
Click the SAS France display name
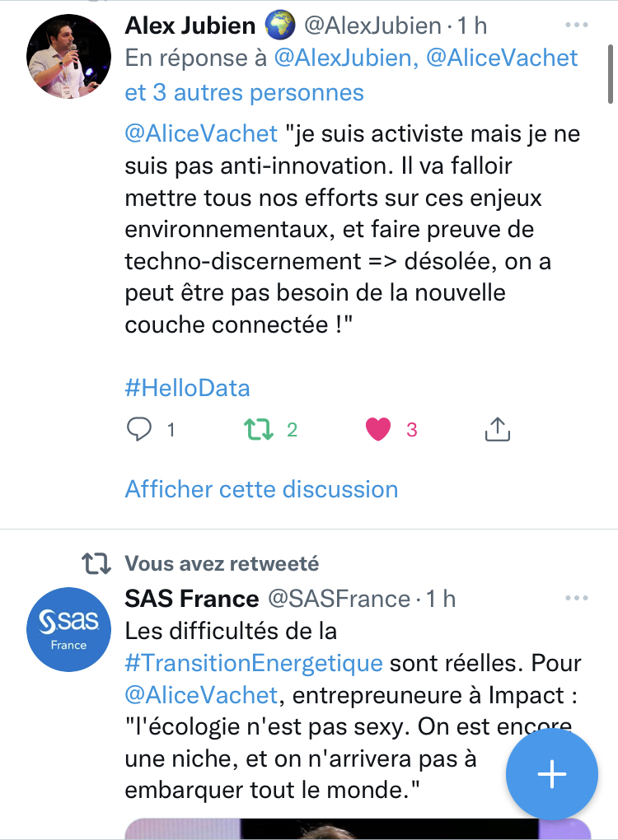192,599
